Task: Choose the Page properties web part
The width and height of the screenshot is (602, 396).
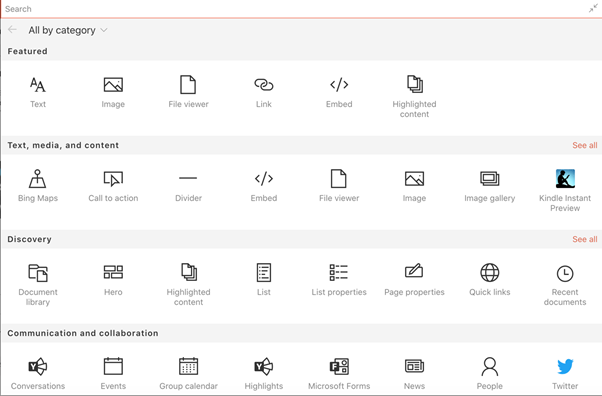Action: (414, 280)
